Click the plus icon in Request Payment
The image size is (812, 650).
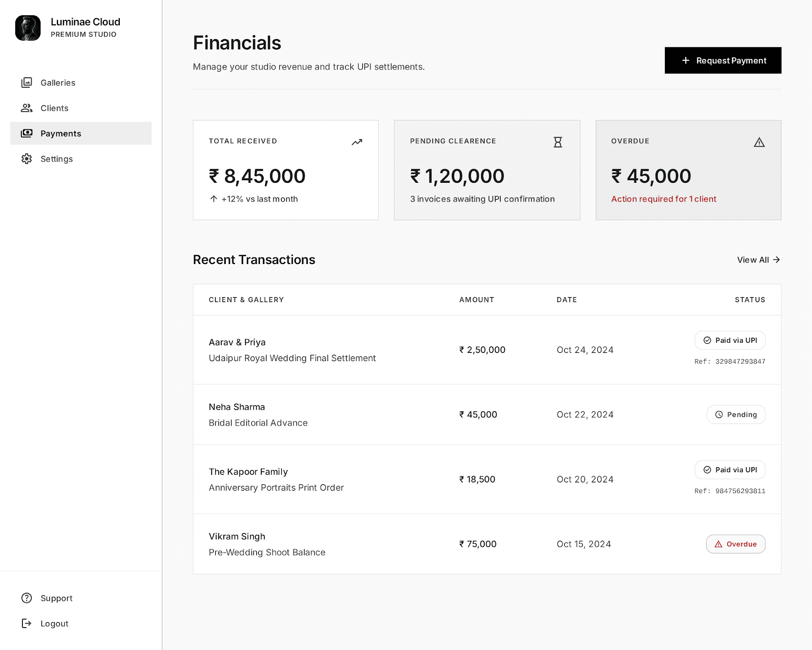pos(686,60)
